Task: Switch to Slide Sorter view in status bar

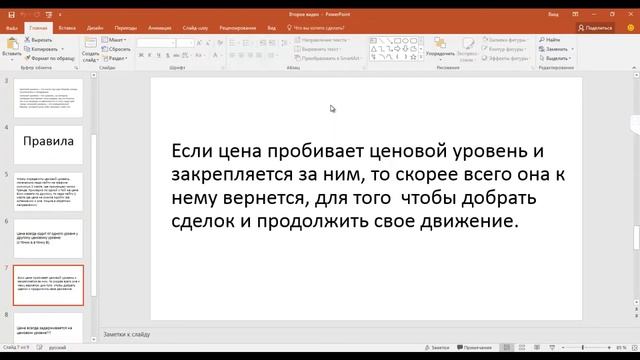Action: pyautogui.click(x=522, y=347)
